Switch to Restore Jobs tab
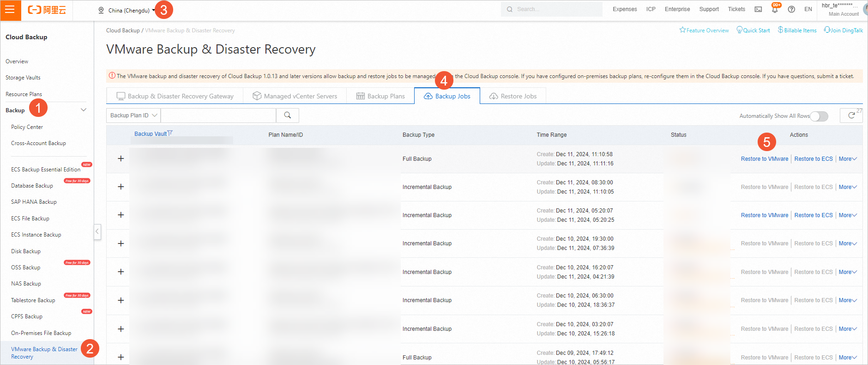The image size is (868, 365). (513, 96)
